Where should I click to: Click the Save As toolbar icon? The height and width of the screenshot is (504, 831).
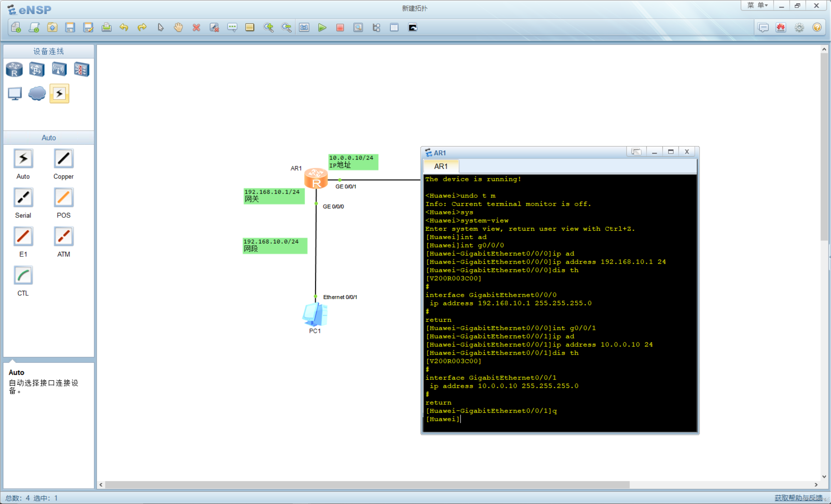(x=88, y=27)
